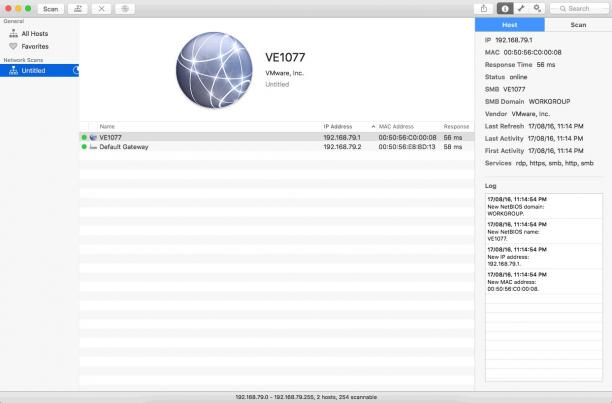The width and height of the screenshot is (612, 403).
Task: Toggle the info inspector icon
Action: 505,9
